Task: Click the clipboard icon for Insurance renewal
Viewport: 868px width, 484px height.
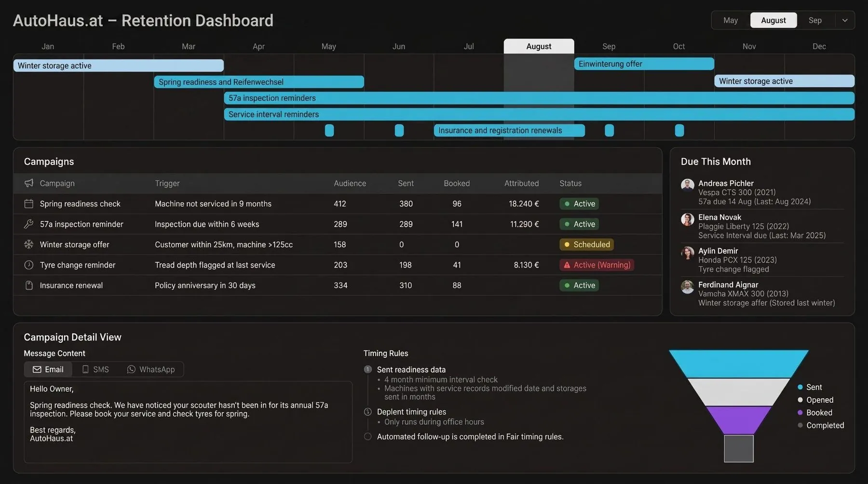Action: pyautogui.click(x=29, y=285)
